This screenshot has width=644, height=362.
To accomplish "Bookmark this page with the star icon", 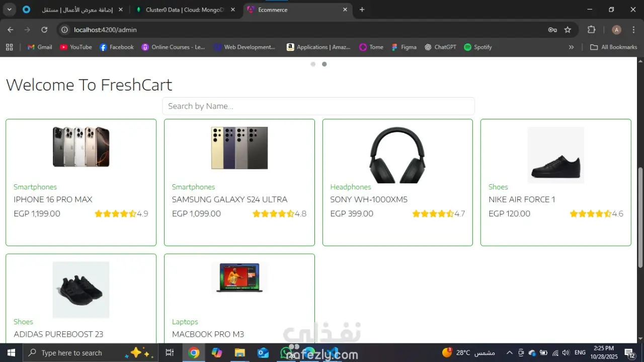I will tap(568, 30).
